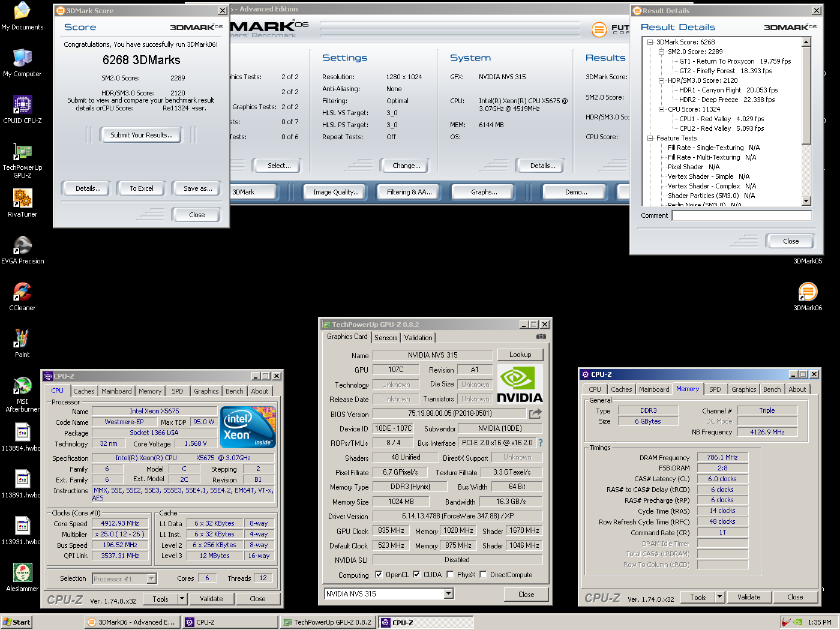Collapse the 3DMark Score: 6268 tree node

(650, 42)
